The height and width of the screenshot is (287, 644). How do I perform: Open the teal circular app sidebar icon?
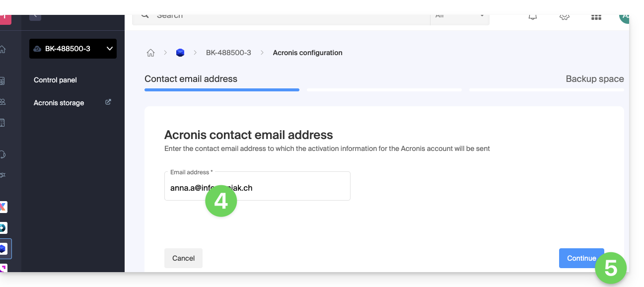3,228
